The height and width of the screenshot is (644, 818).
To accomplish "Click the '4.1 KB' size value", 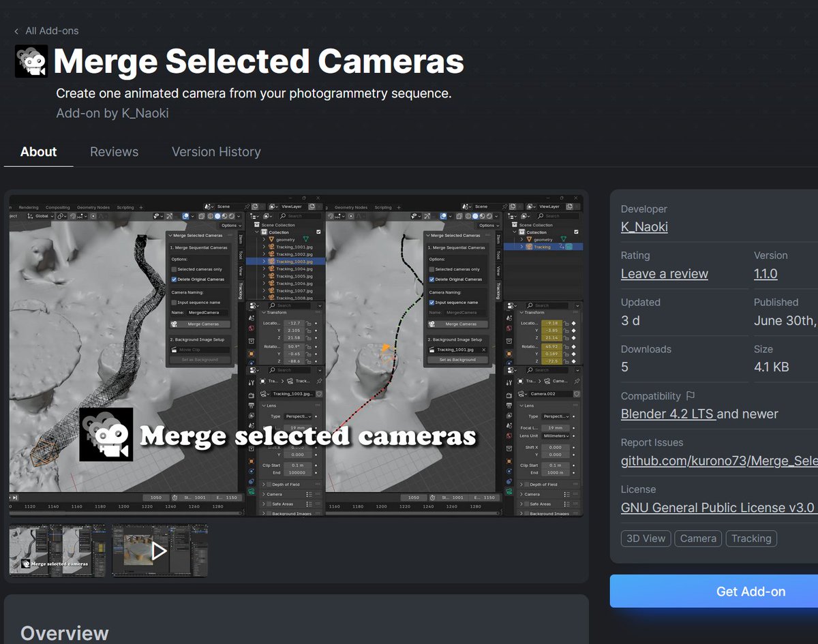I will (772, 367).
